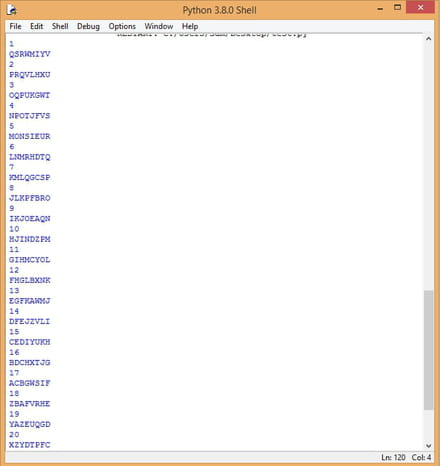This screenshot has width=440, height=466.
Task: Click the Col: 4 status indicator
Action: click(421, 457)
